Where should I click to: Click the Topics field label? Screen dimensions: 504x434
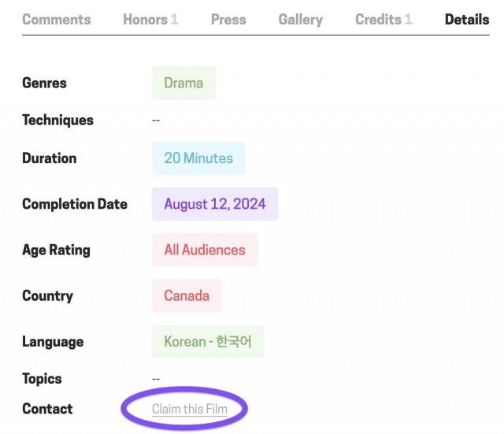tap(42, 379)
